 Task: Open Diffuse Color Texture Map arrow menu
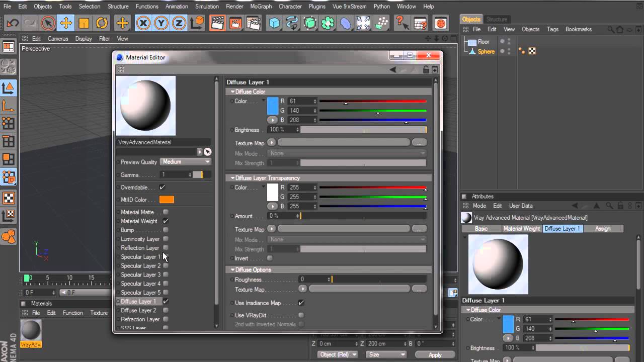272,143
